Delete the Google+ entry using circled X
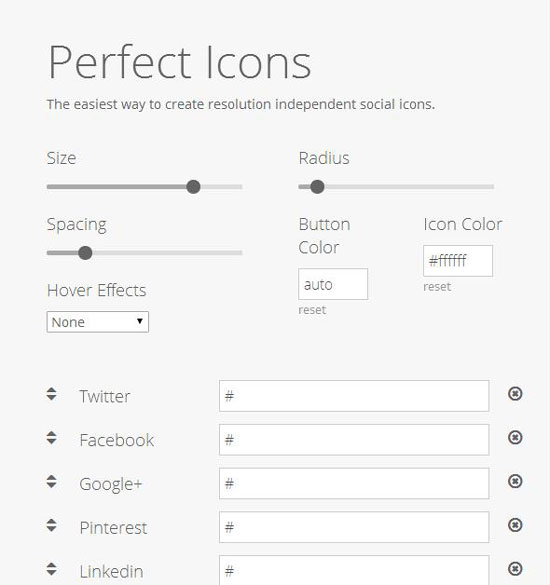Image resolution: width=550 pixels, height=585 pixels. pyautogui.click(x=515, y=481)
